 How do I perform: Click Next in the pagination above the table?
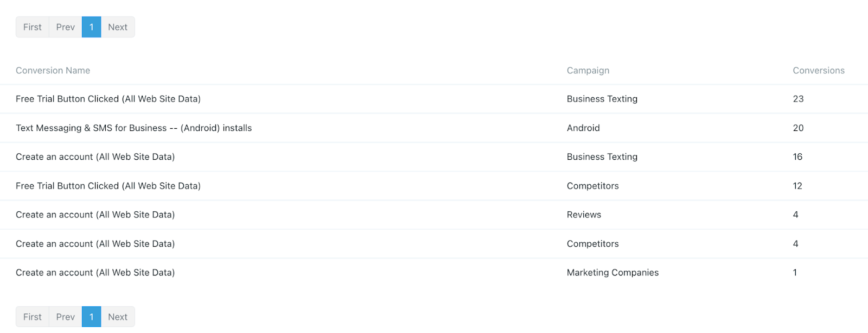(118, 27)
